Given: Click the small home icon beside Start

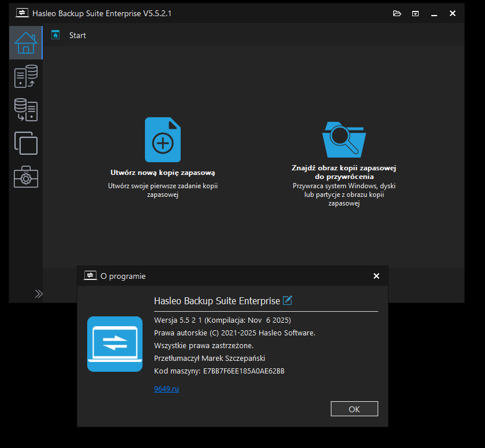Looking at the screenshot, I should [55, 35].
